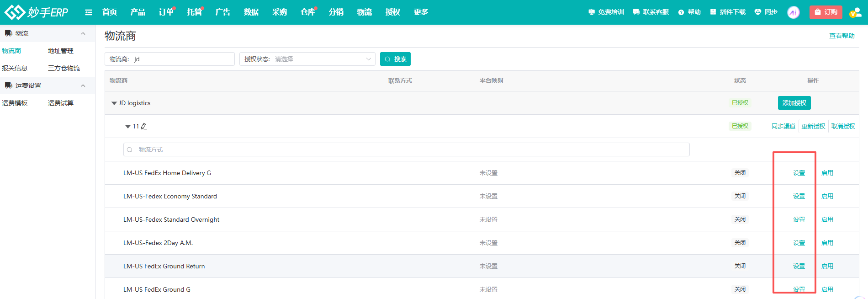This screenshot has height=299, width=868.
Task: Open the 采购 menu
Action: pyautogui.click(x=280, y=12)
